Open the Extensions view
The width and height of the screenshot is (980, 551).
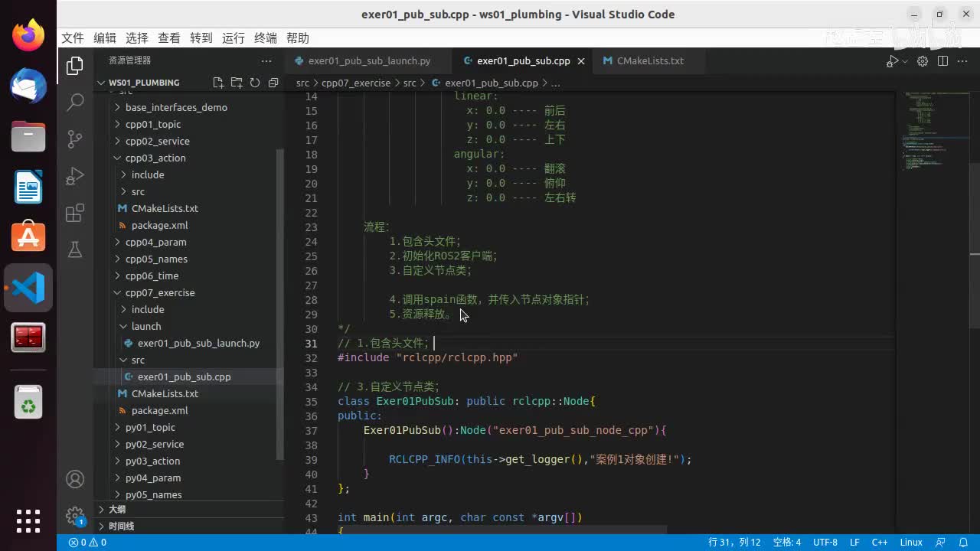point(75,214)
